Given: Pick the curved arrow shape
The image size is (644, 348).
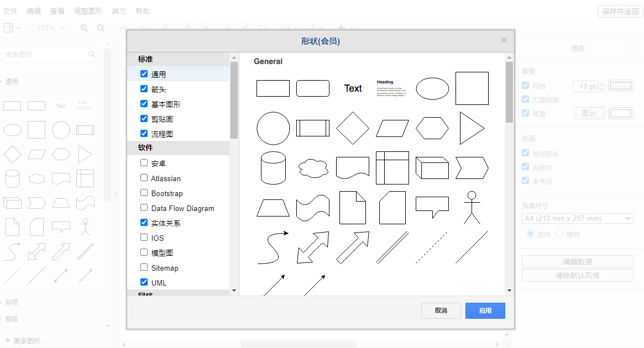Looking at the screenshot, I should tap(273, 247).
